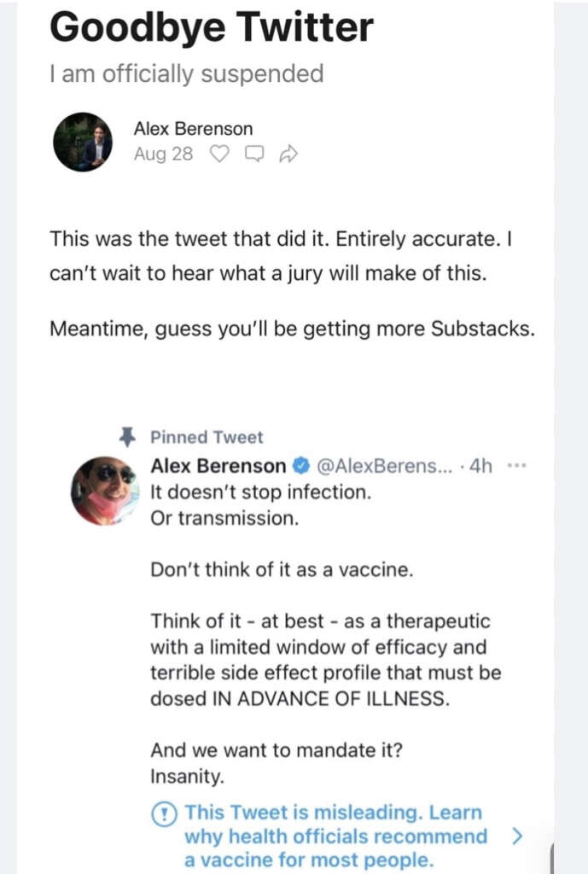Screen dimensions: 588x874
Task: Share the post using the arrow icon
Action: (288, 154)
